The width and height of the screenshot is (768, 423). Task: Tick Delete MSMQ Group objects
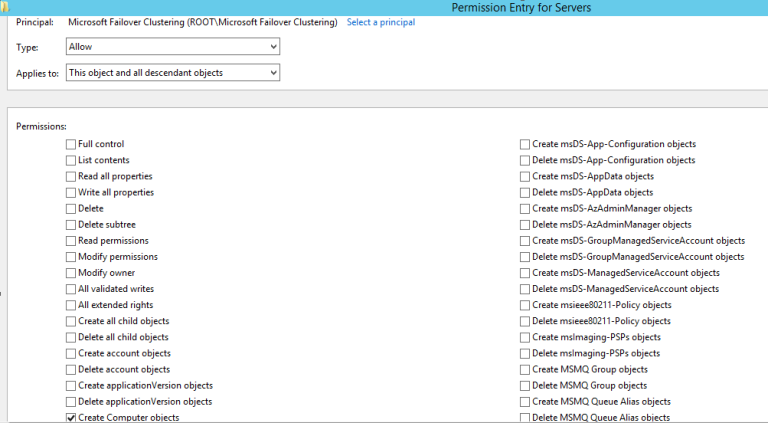525,386
